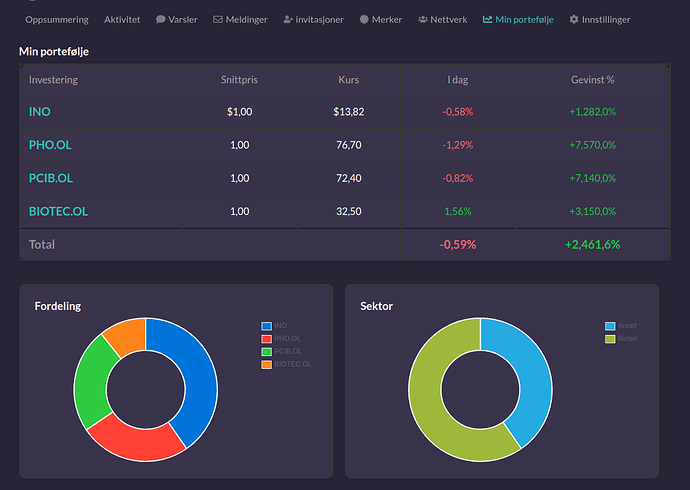Switch to the Aktivitet tab
Viewport: 690px width, 490px height.
click(x=122, y=20)
